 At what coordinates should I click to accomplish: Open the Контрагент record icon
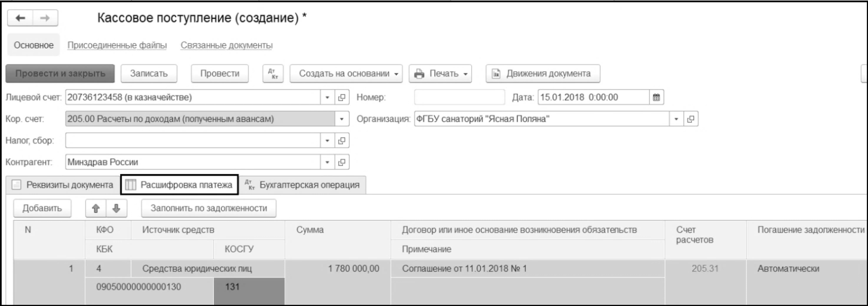pyautogui.click(x=343, y=162)
